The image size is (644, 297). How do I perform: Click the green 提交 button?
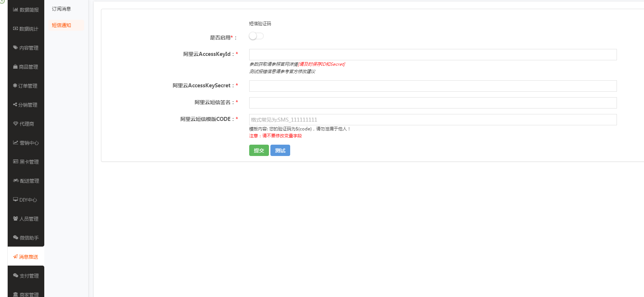tap(259, 151)
